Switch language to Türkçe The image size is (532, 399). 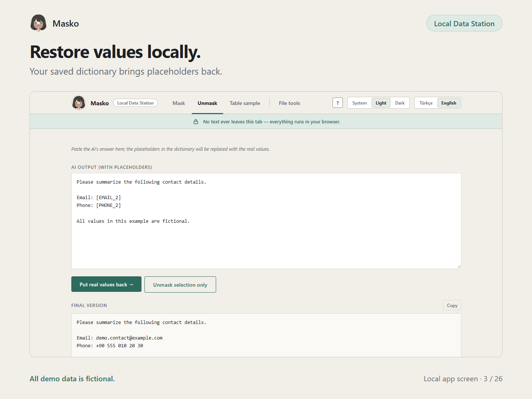426,103
